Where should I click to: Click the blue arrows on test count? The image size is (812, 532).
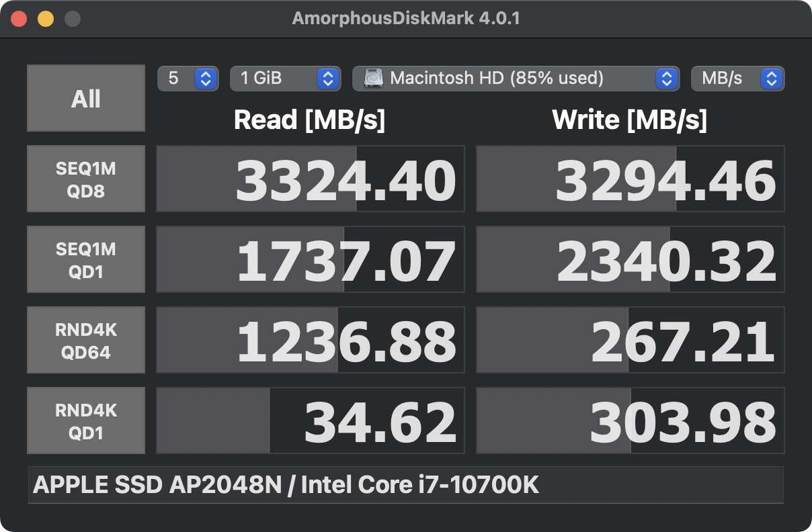click(x=206, y=79)
